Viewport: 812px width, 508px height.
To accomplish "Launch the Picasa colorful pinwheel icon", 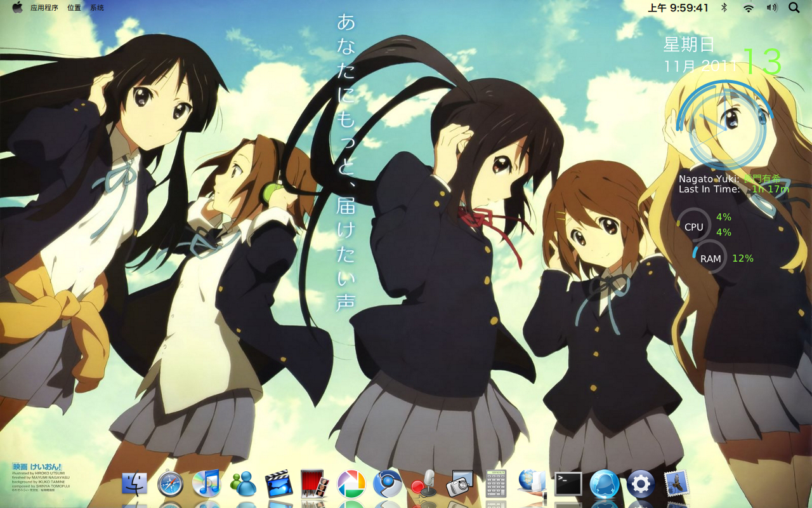I will [x=351, y=484].
